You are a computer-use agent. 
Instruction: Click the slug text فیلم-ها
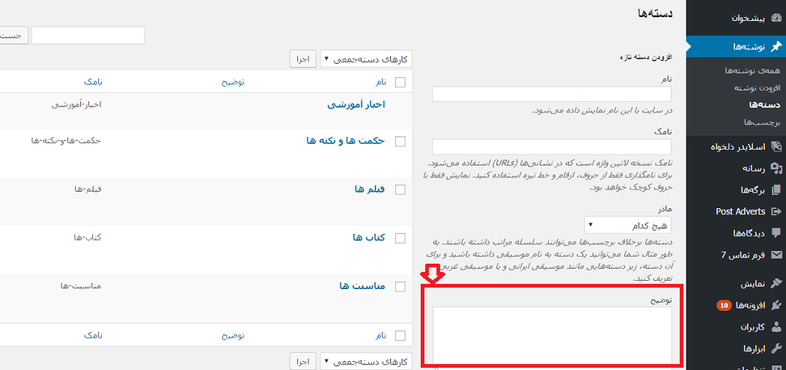pyautogui.click(x=88, y=190)
